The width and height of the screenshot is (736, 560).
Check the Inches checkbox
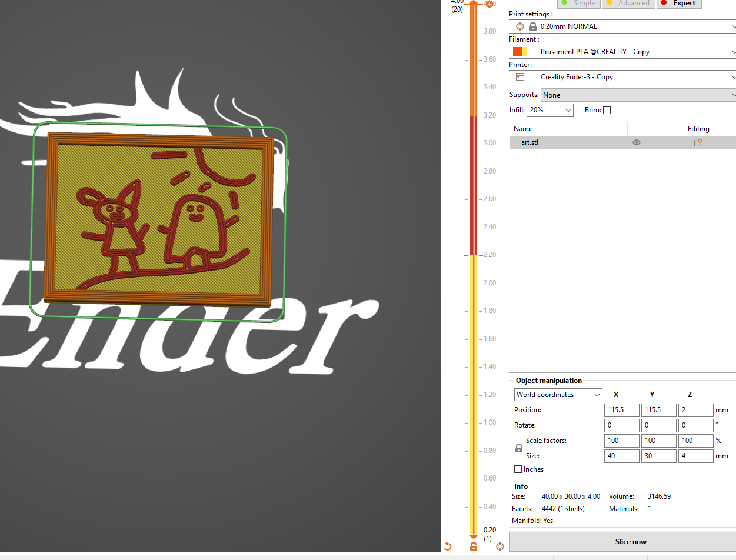pos(518,469)
